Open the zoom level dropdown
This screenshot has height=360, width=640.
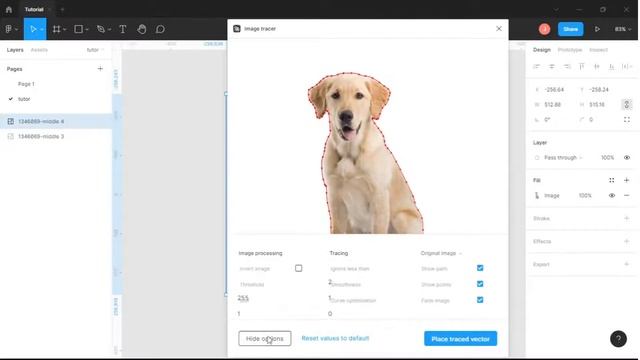[x=622, y=29]
